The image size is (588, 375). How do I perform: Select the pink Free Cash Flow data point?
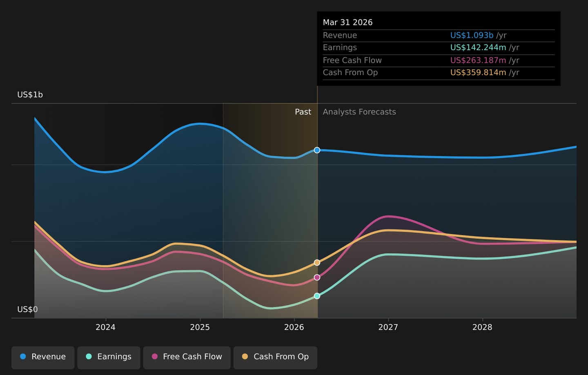pos(317,277)
